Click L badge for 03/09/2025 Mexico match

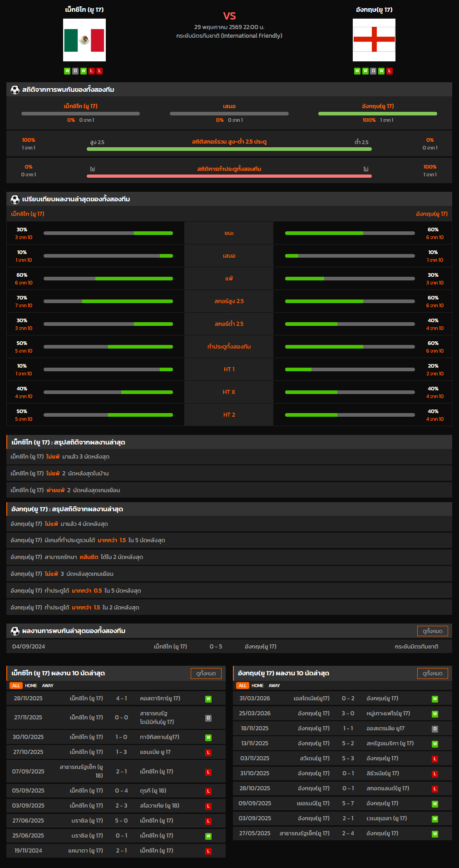pyautogui.click(x=208, y=806)
